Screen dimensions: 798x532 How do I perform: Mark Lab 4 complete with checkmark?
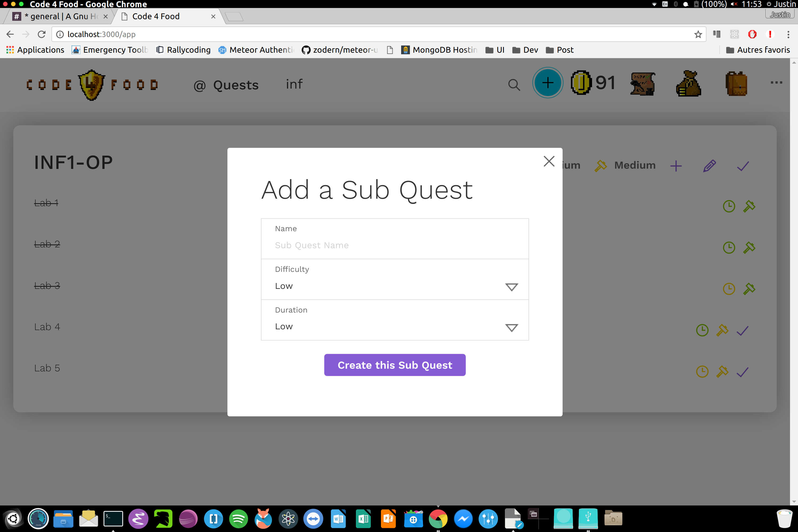(x=742, y=330)
